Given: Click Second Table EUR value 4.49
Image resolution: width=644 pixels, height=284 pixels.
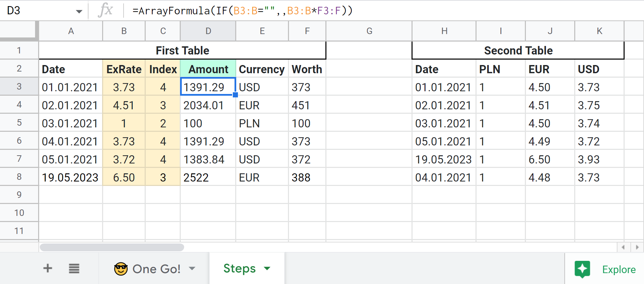Looking at the screenshot, I should [550, 141].
